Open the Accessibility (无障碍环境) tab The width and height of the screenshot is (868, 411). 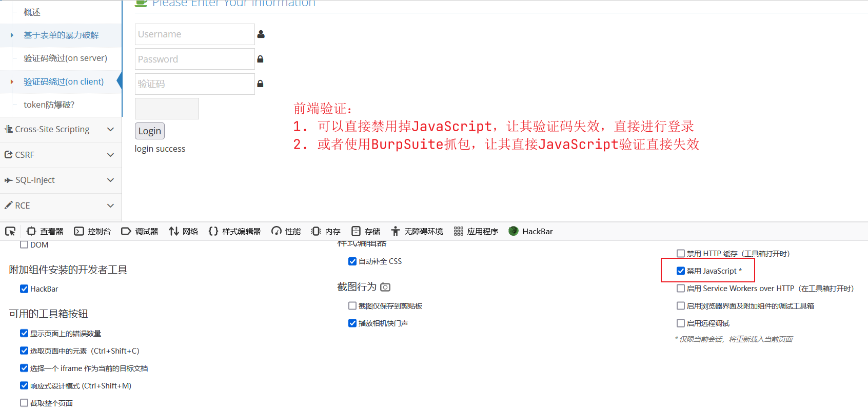417,231
